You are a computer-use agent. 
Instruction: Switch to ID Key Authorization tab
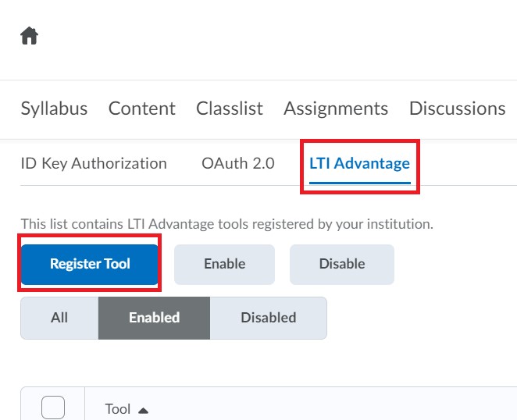click(x=94, y=163)
